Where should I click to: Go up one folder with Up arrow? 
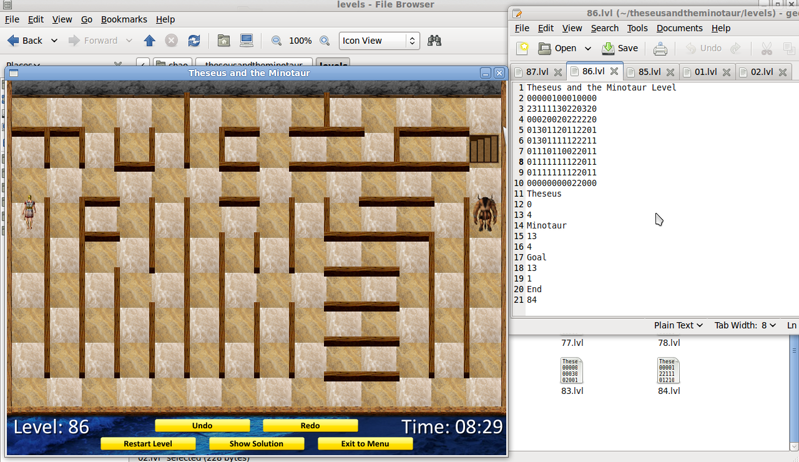point(149,41)
